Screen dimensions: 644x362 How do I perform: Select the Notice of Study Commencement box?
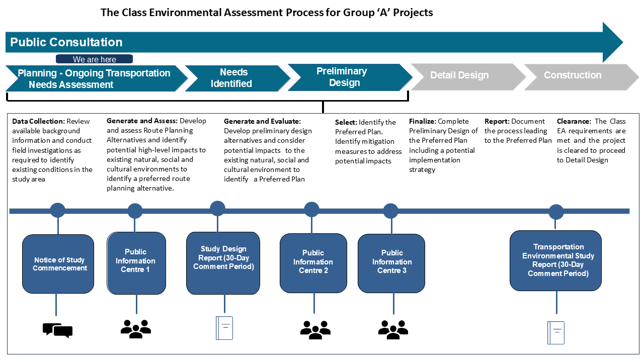[58, 264]
